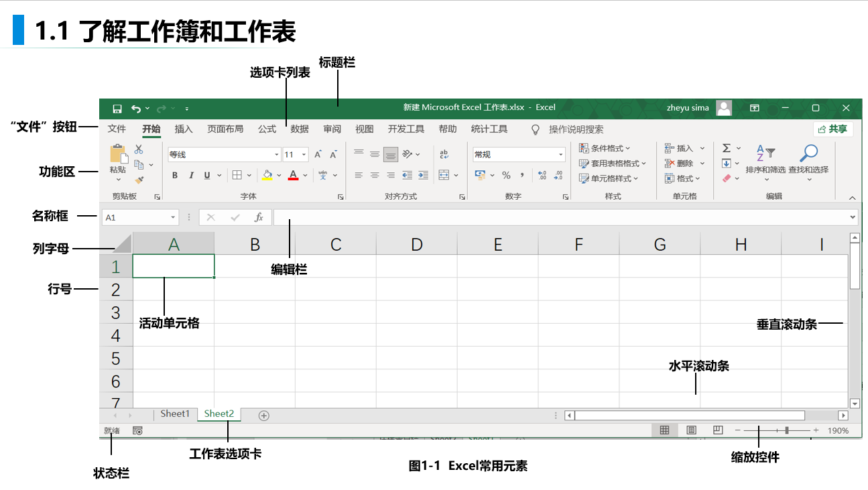This screenshot has height=490, width=868.
Task: Toggle center horizontal alignment
Action: coord(375,175)
